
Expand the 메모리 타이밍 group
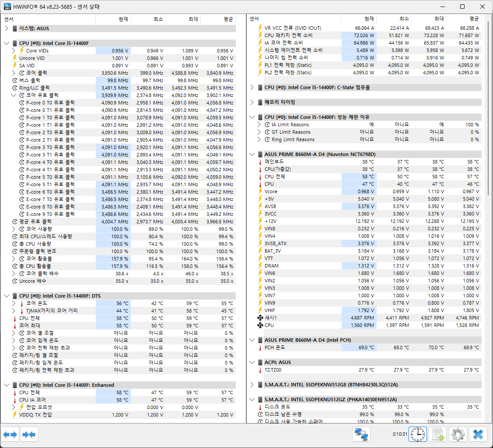coord(252,102)
